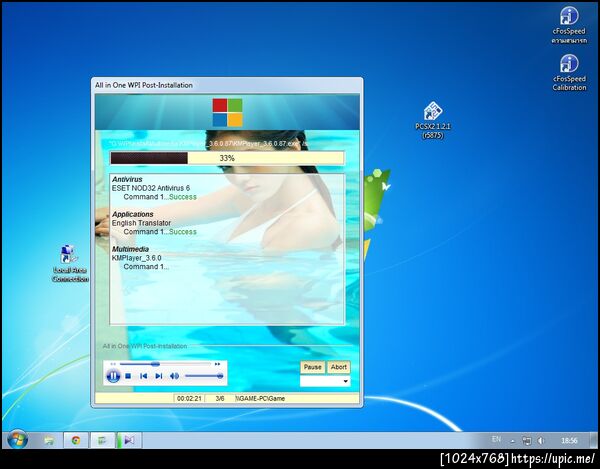Click the \\GAME-PC\Game status text
600x469 pixels.
point(261,398)
